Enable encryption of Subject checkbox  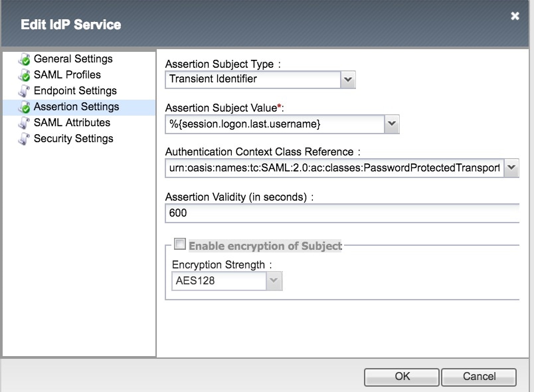pyautogui.click(x=179, y=245)
